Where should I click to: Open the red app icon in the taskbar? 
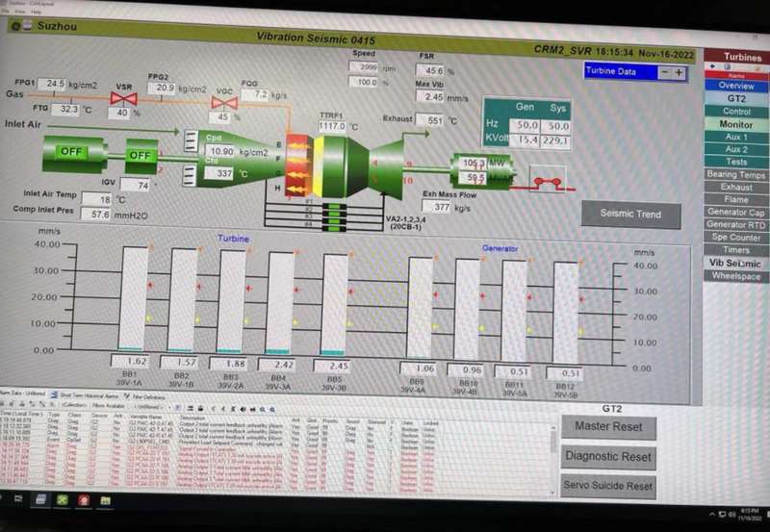coord(85,500)
